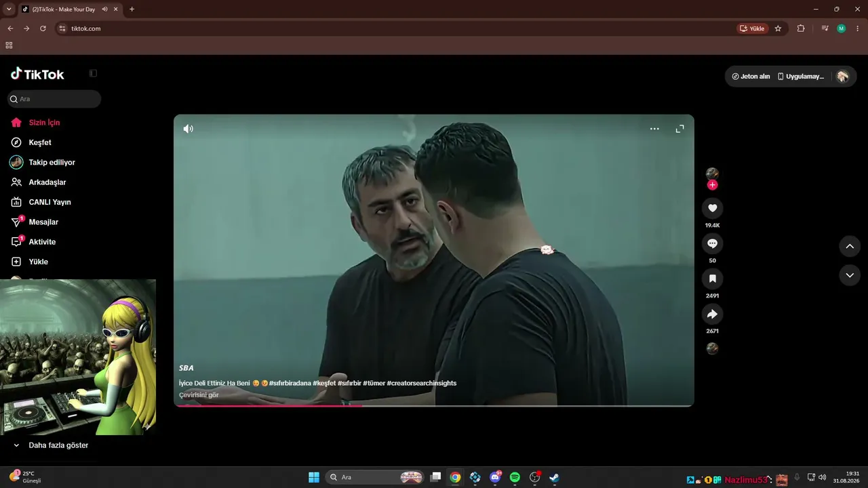Select Yükle in the sidebar
Viewport: 868px width, 488px height.
click(x=38, y=262)
